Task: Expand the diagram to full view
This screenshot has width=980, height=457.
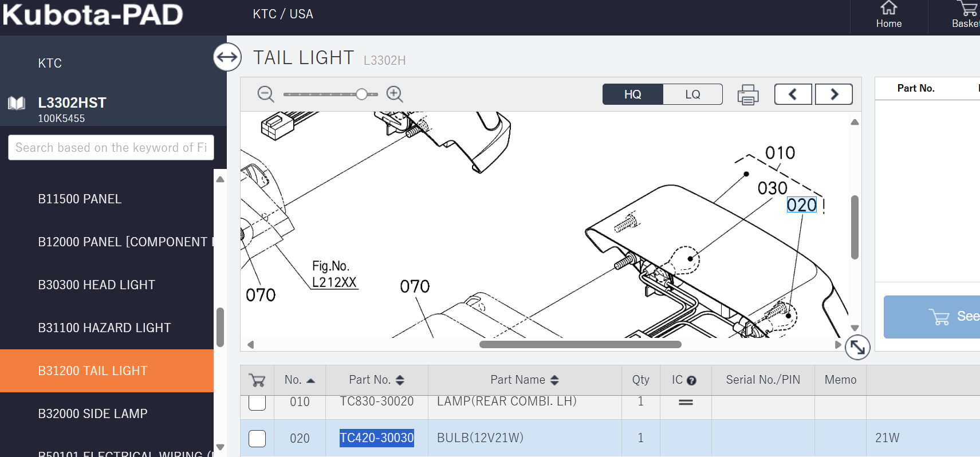Action: [857, 347]
